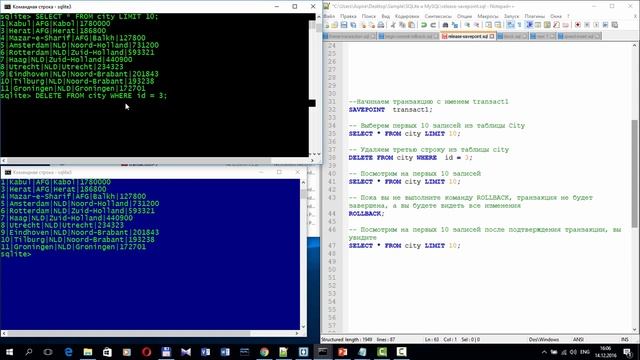Click the ANSI encoding field in status bar

click(578, 340)
